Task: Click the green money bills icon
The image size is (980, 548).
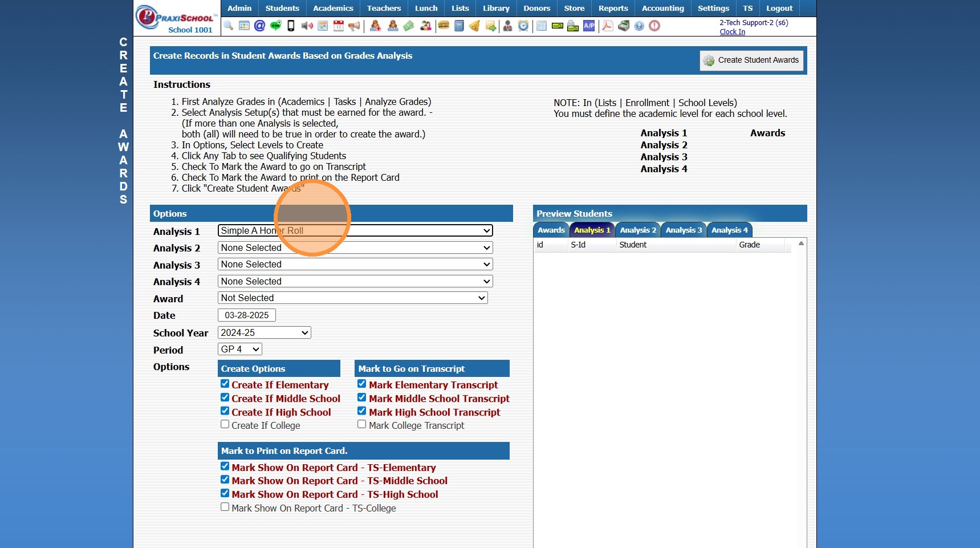Action: coord(409,26)
